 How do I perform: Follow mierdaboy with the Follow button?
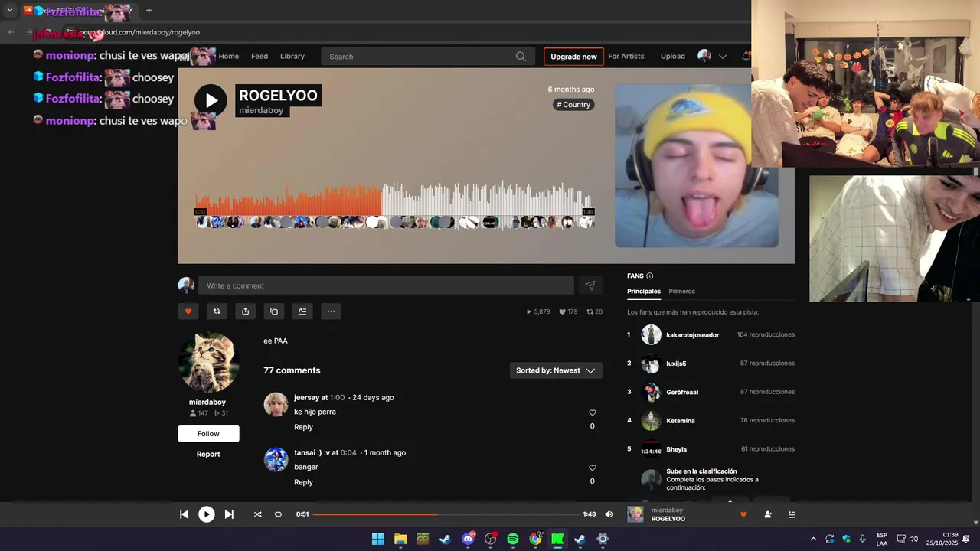[x=208, y=434]
